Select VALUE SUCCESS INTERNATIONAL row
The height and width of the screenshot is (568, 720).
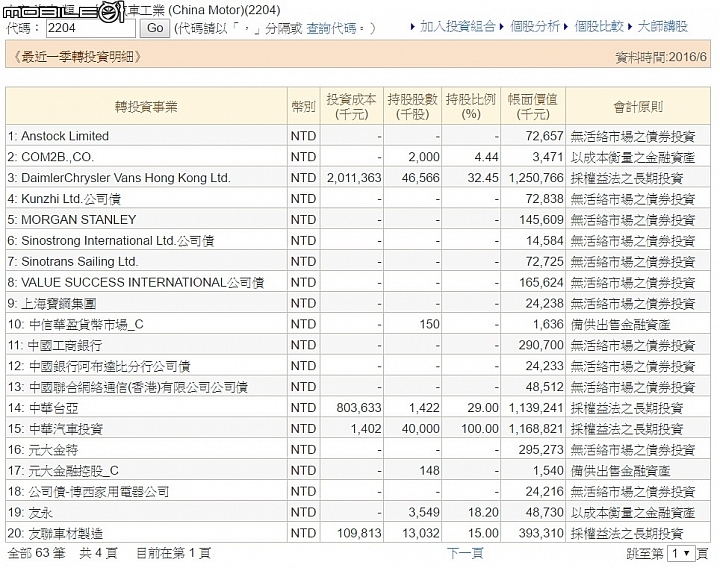(x=358, y=282)
